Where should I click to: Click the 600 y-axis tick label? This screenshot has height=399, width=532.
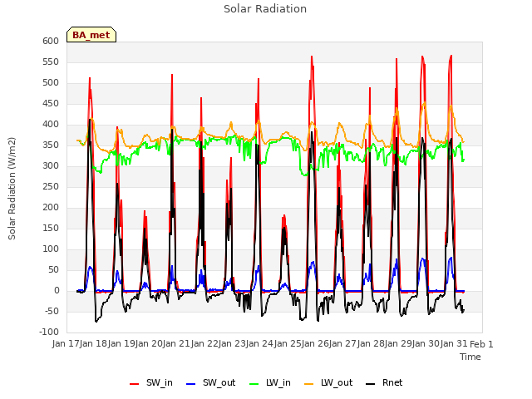[51, 41]
